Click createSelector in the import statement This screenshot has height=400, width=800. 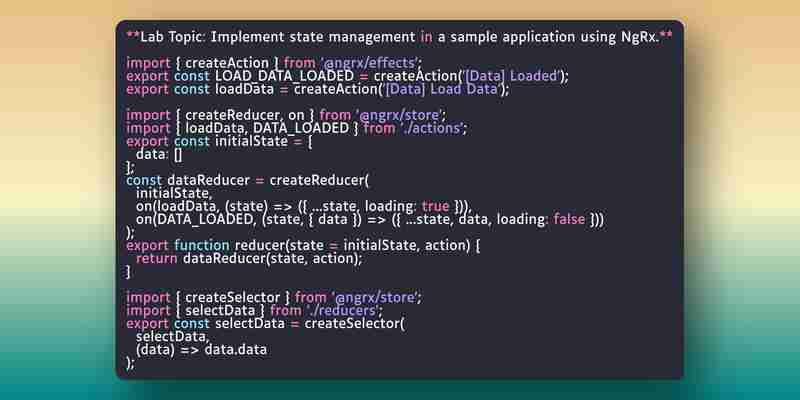pyautogui.click(x=233, y=297)
